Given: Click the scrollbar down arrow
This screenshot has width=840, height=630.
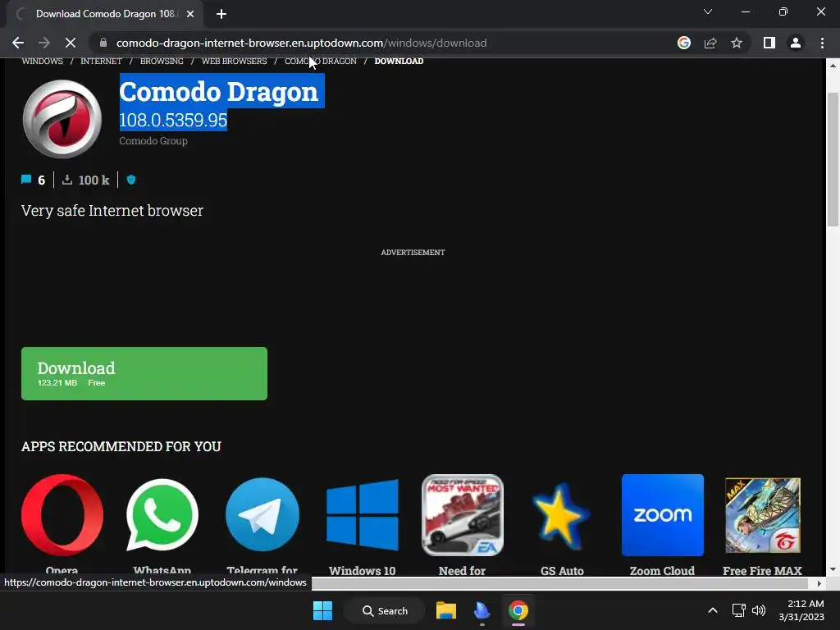Looking at the screenshot, I should tap(833, 569).
